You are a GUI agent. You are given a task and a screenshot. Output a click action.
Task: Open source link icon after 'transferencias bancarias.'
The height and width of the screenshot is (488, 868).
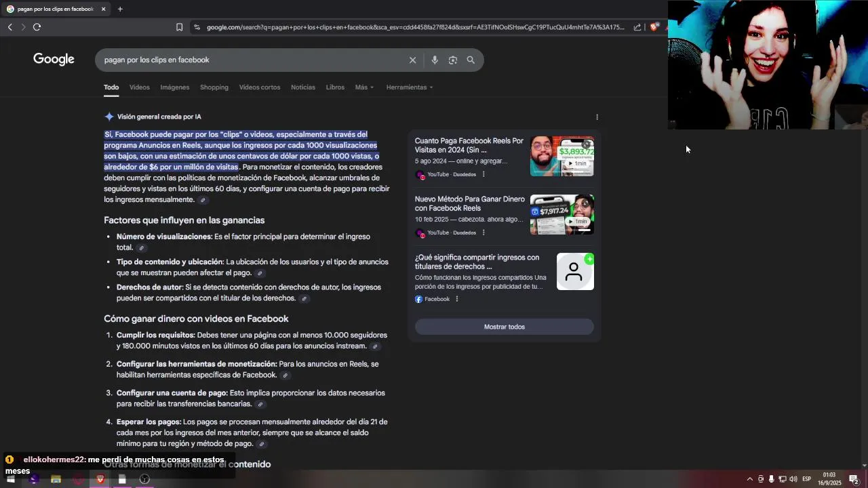point(260,405)
